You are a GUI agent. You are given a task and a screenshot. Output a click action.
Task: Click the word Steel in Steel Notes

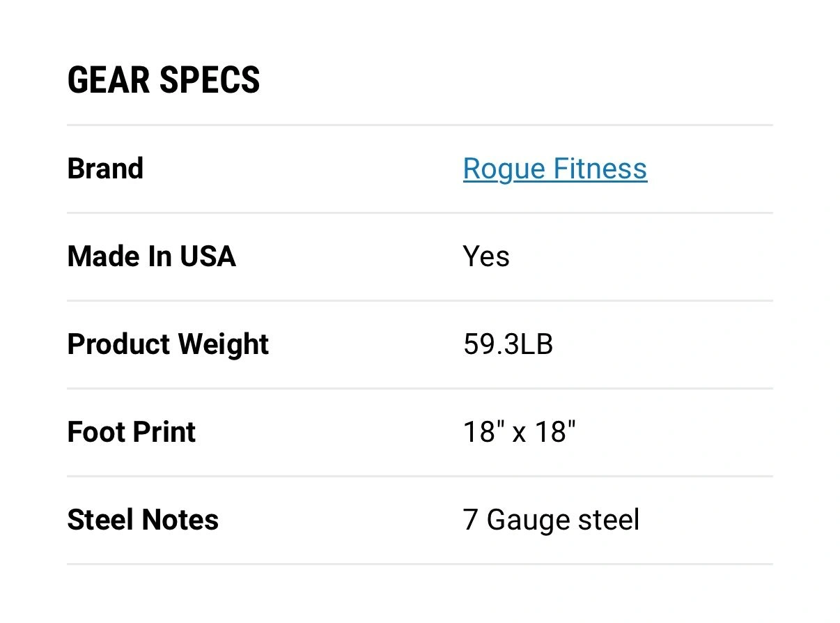101,520
